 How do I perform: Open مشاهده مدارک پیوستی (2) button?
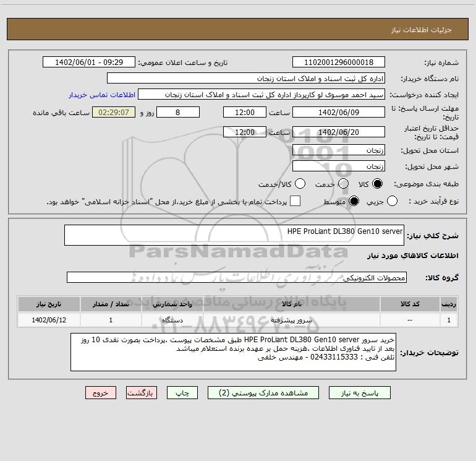click(263, 393)
